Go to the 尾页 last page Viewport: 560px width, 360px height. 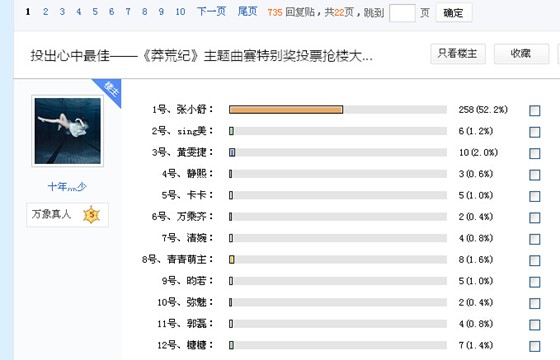point(248,12)
